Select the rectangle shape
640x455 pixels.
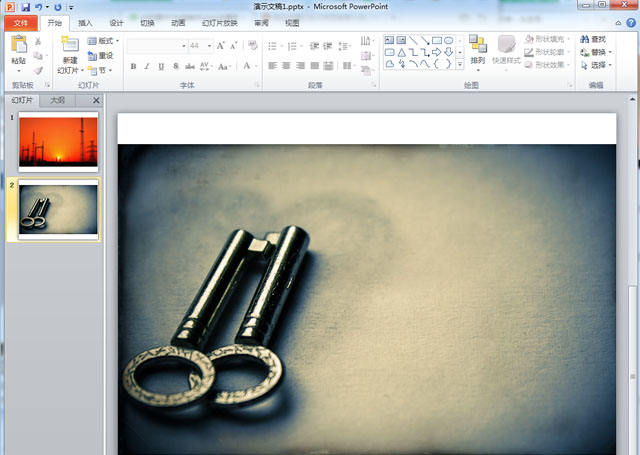[x=437, y=40]
